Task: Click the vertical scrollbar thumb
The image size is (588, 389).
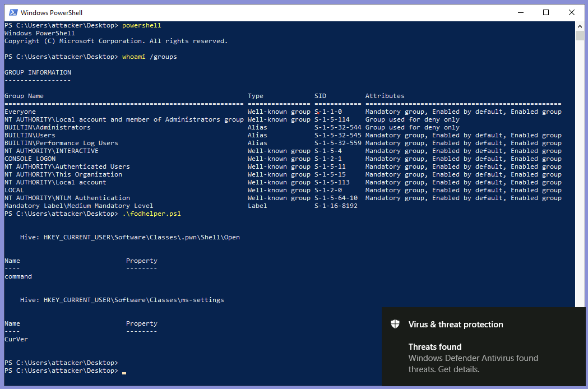Action: coord(580,36)
